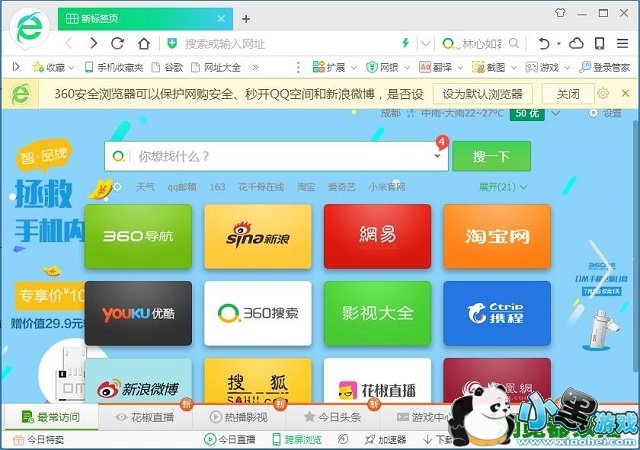Open the 新浪微博 tile

pos(138,381)
